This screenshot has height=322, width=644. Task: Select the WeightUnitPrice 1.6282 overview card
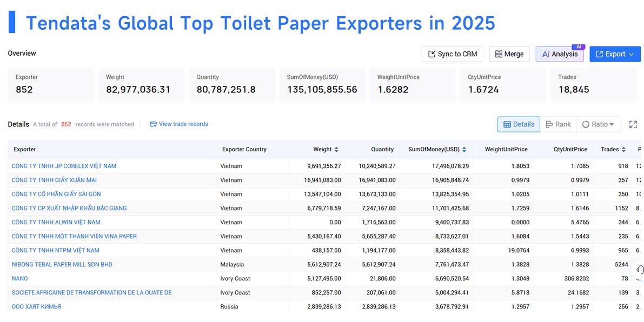pyautogui.click(x=413, y=85)
